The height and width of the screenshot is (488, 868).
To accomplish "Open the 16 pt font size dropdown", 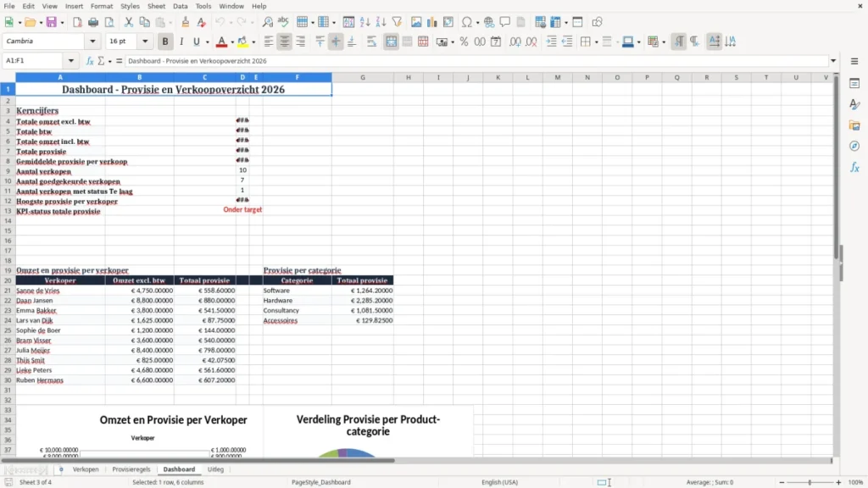I will (145, 41).
